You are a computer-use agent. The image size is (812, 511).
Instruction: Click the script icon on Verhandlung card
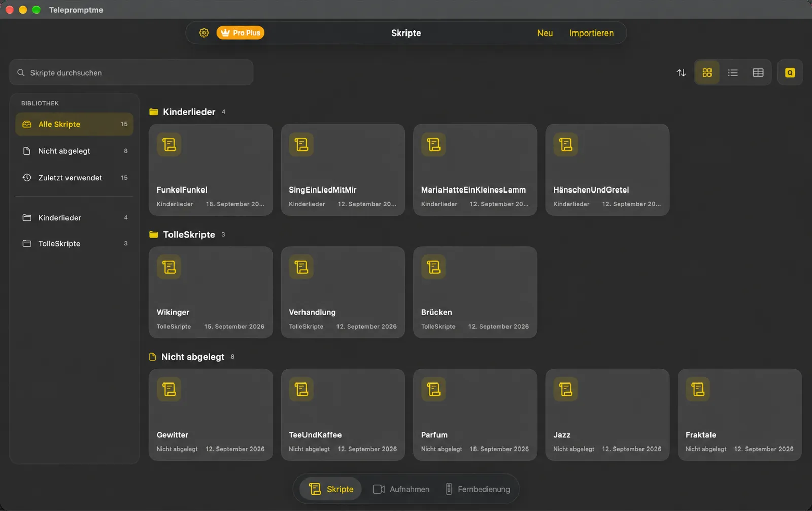301,267
